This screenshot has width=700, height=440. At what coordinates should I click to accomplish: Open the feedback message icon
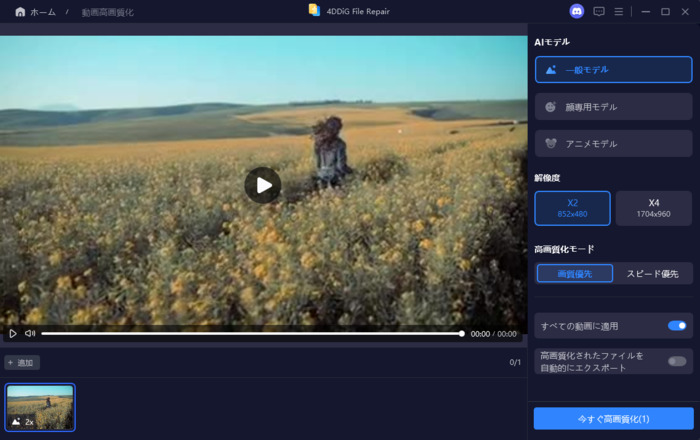599,12
